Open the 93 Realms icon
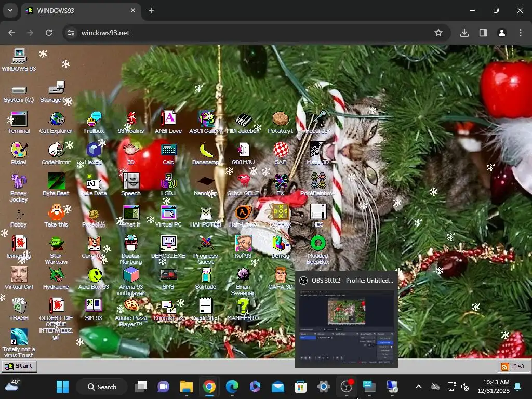Image resolution: width=532 pixels, height=399 pixels. pyautogui.click(x=131, y=119)
